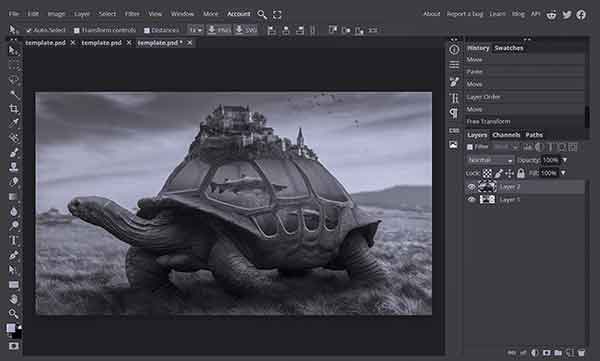
Task: Select the Crop tool
Action: click(x=14, y=109)
